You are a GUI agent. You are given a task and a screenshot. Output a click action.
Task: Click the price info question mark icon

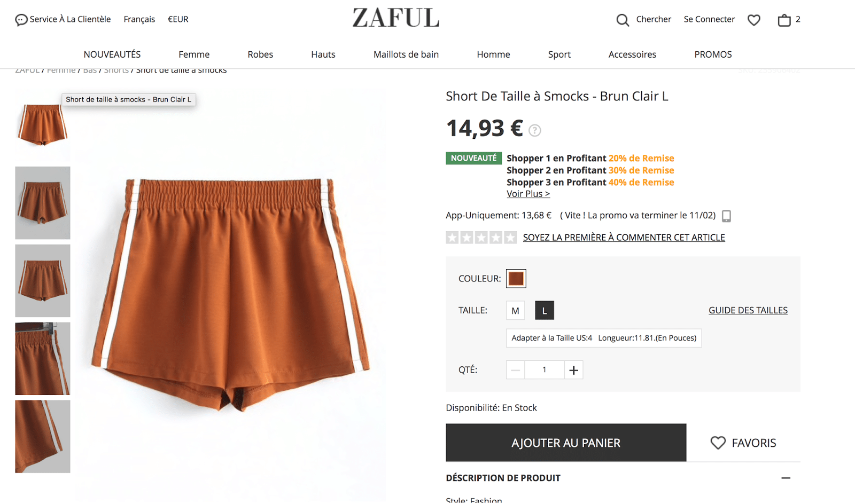coord(535,130)
